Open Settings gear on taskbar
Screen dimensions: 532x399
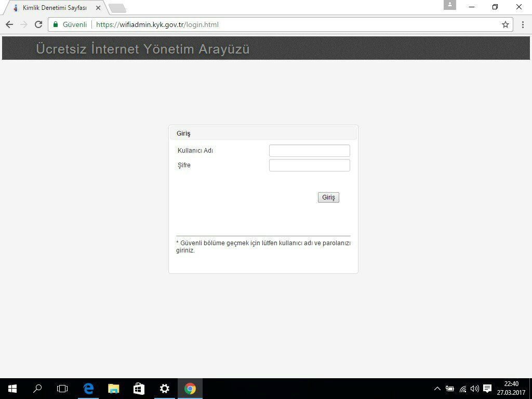(x=165, y=389)
